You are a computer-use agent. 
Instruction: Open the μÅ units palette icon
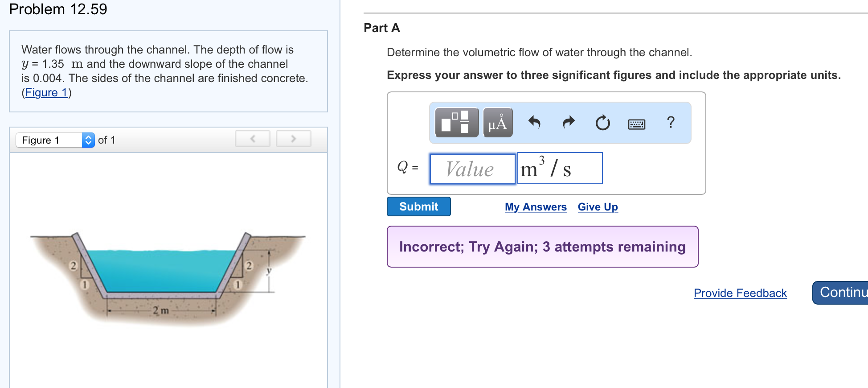[x=497, y=122]
